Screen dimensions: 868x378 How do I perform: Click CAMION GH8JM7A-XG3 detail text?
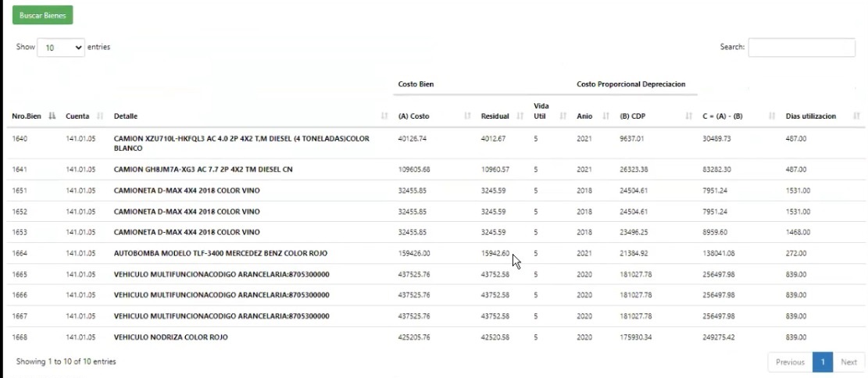point(203,169)
